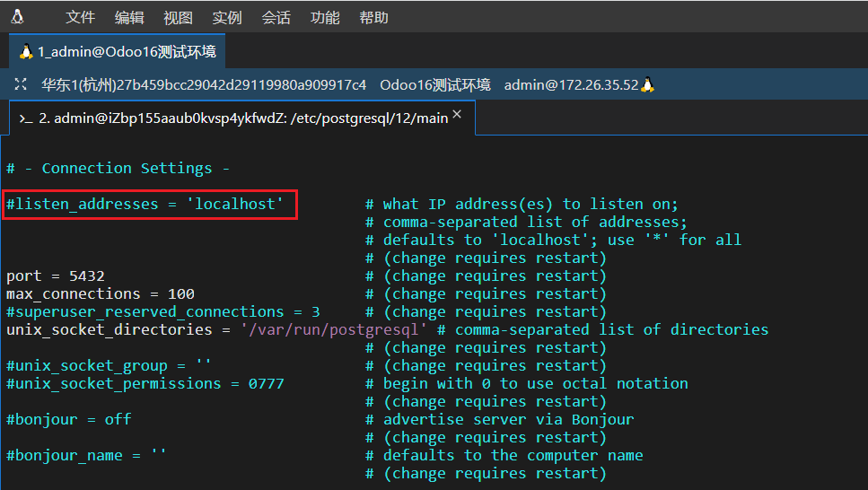Click 'max_connections = 100' line
The width and height of the screenshot is (868, 490).
click(x=101, y=293)
